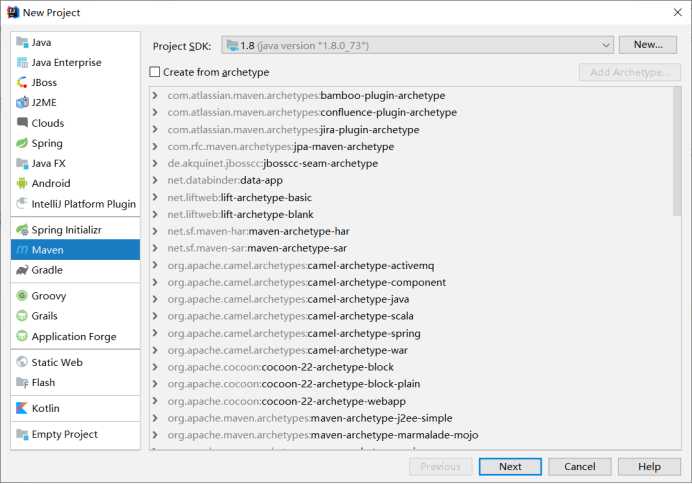This screenshot has width=692, height=484.
Task: Click the Add Archetype button
Action: tap(630, 72)
